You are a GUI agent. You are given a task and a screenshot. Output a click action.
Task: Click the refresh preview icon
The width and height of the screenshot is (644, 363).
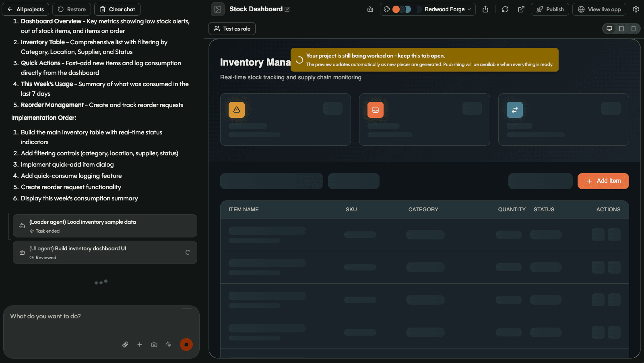(505, 9)
